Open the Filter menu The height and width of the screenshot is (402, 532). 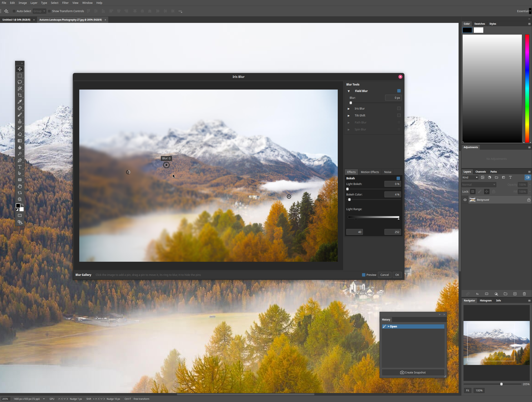(x=65, y=3)
